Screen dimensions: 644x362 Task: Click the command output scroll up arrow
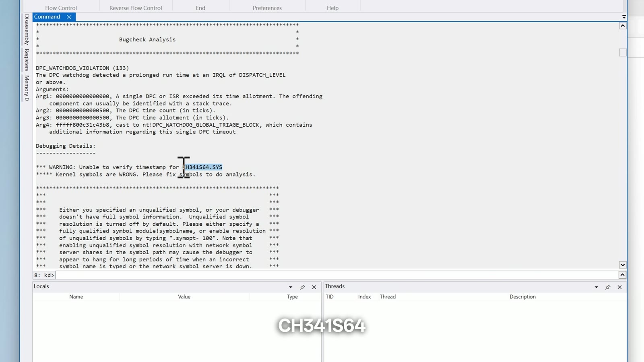pyautogui.click(x=623, y=26)
